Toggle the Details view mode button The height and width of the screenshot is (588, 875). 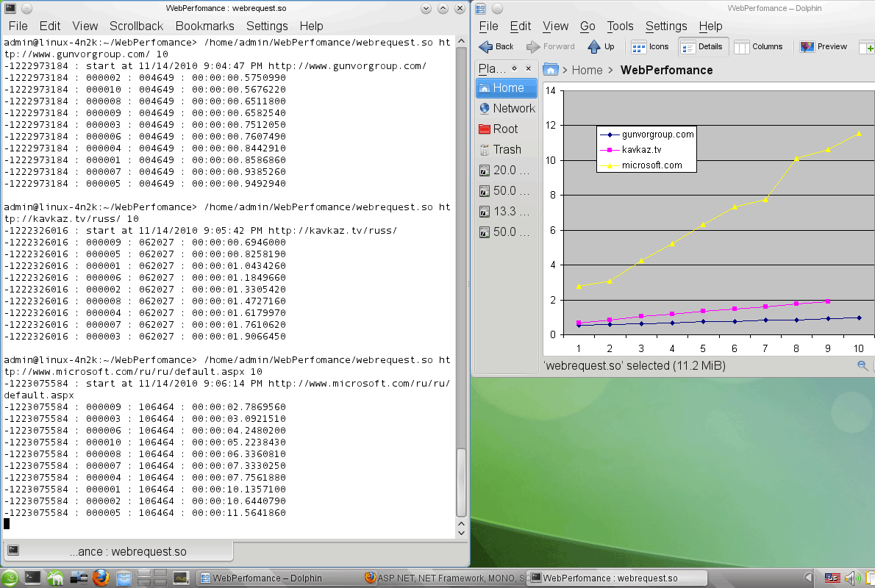[702, 46]
